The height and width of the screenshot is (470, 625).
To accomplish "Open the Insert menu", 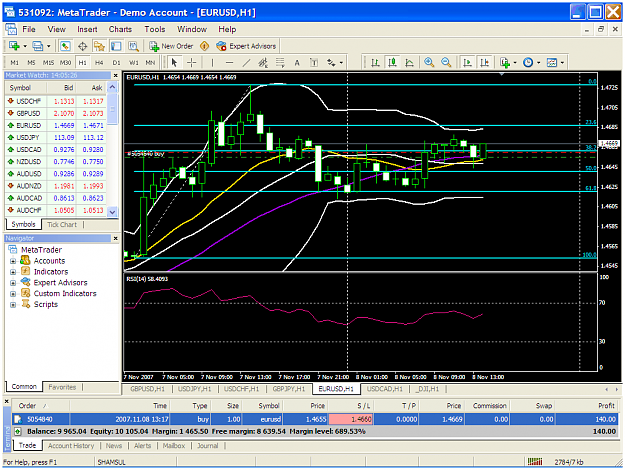I will 87,29.
